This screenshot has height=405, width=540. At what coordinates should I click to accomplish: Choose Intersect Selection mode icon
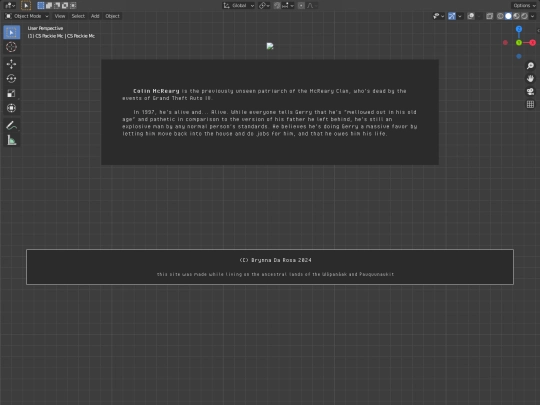(73, 6)
